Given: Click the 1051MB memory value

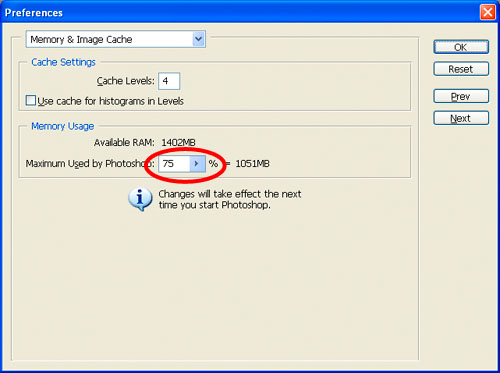Looking at the screenshot, I should 252,164.
